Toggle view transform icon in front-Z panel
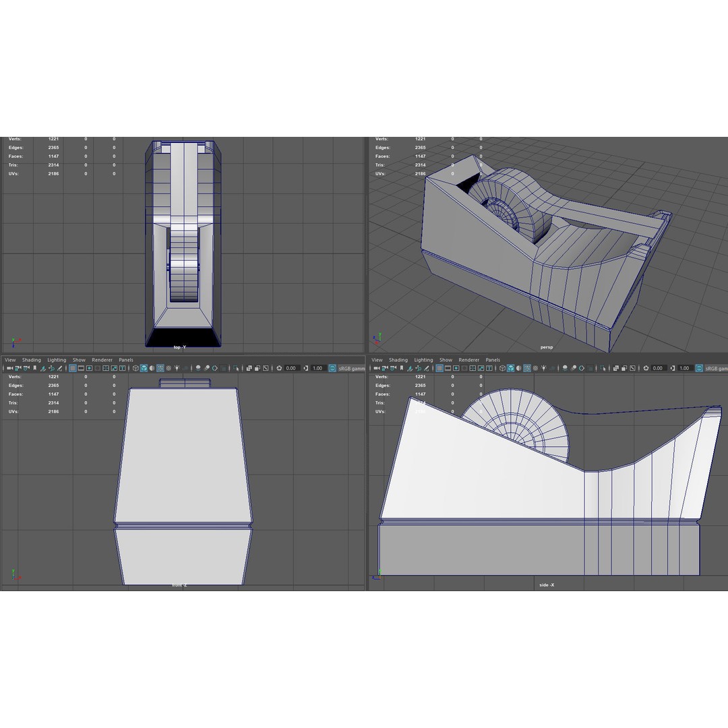 [332, 368]
